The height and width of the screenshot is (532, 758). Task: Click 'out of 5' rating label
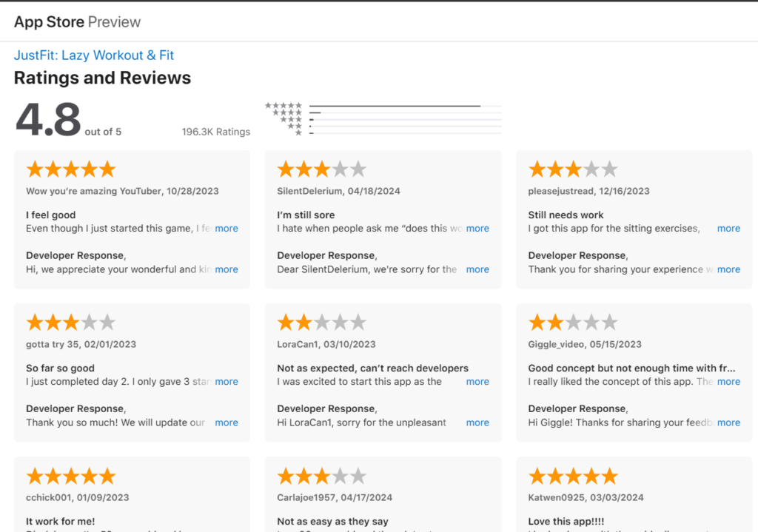click(103, 132)
